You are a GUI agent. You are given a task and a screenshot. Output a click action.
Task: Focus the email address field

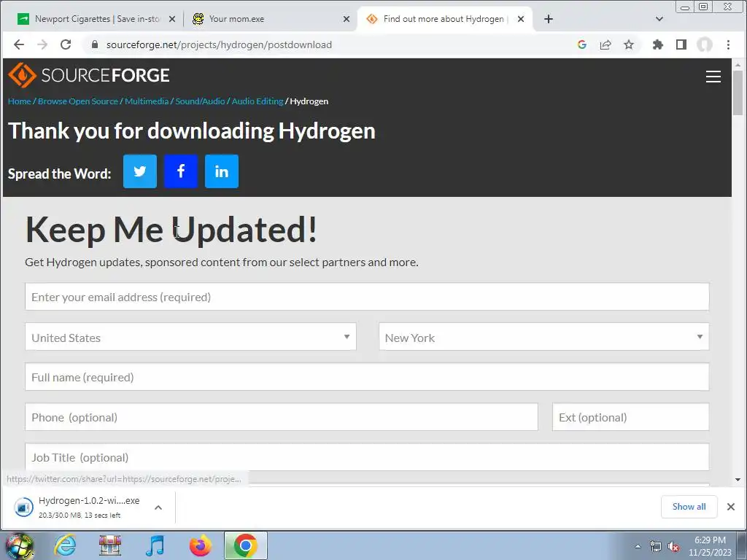367,297
